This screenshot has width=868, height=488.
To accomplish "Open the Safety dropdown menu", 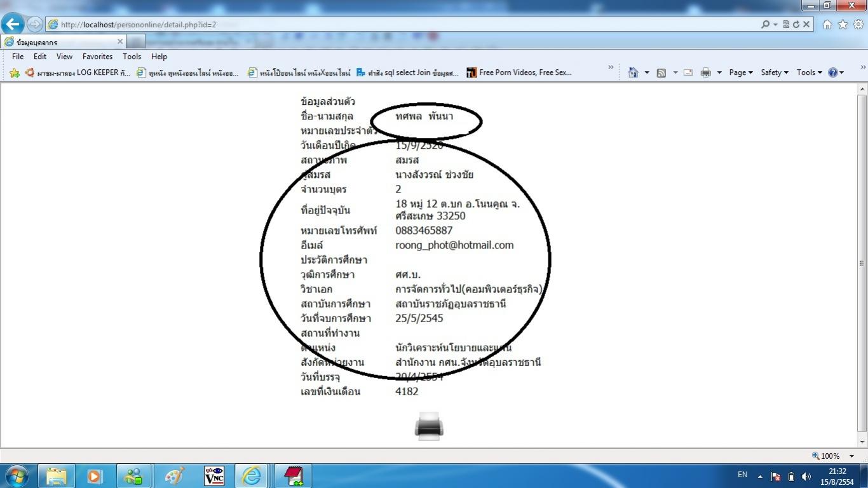I will pyautogui.click(x=775, y=72).
